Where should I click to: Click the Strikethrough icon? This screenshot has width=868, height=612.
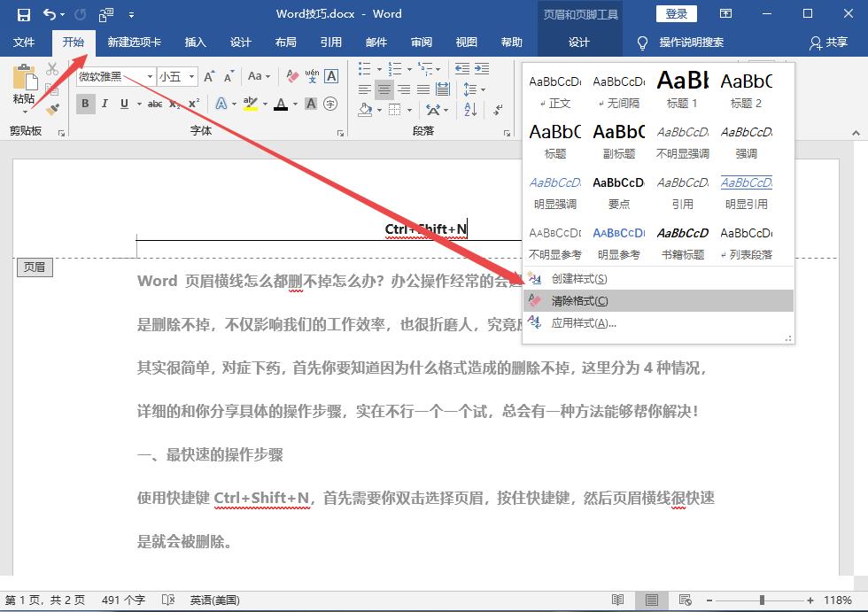click(x=155, y=104)
